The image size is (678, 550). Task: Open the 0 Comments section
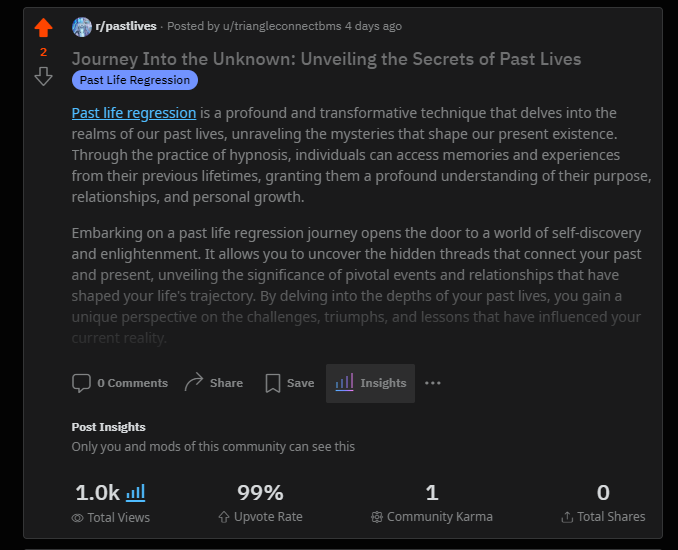[132, 383]
